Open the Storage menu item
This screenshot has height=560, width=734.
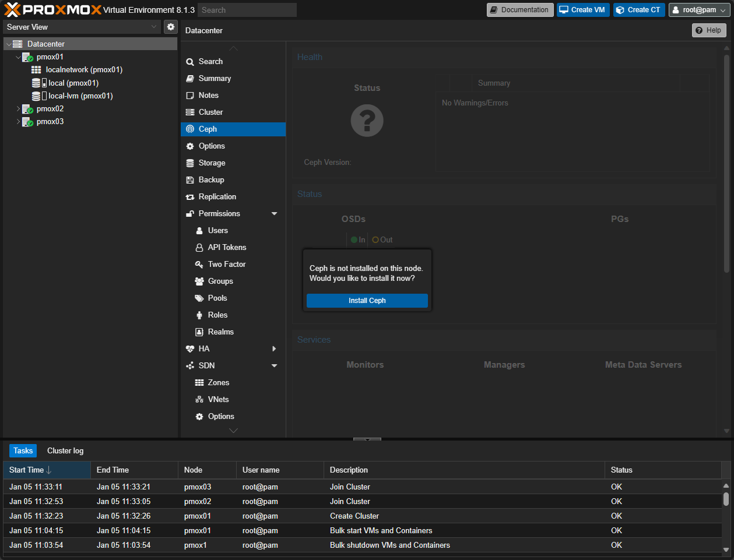point(212,163)
